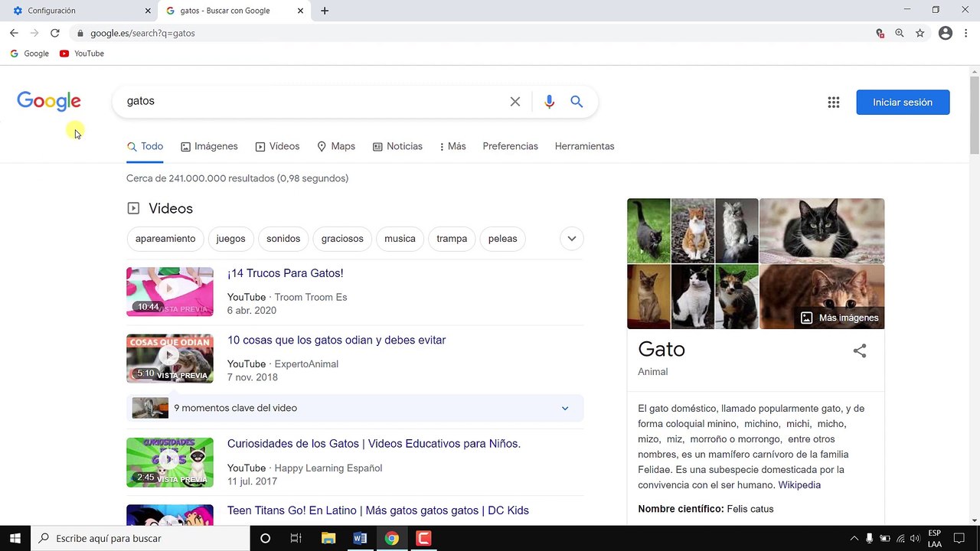This screenshot has width=980, height=551.
Task: Open the red Camtasia taskbar app
Action: (x=423, y=538)
